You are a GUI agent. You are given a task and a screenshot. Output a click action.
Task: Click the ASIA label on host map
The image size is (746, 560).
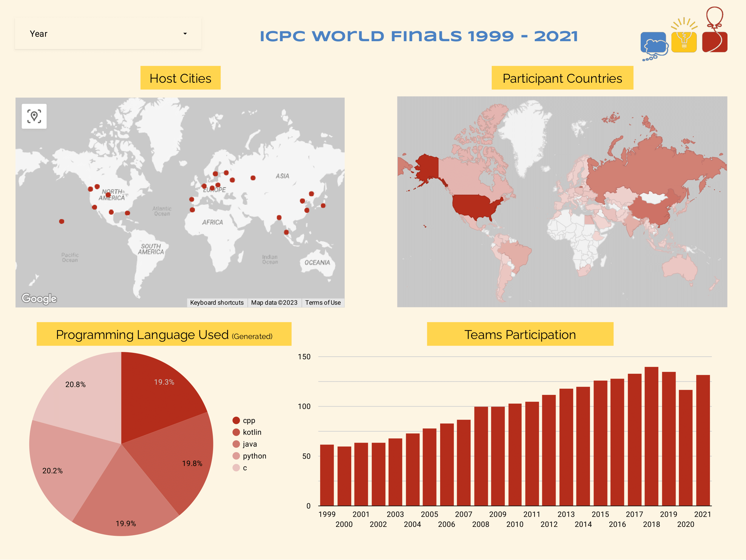283,176
